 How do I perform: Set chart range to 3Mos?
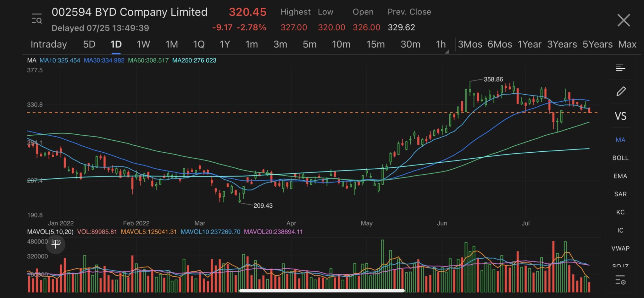pyautogui.click(x=470, y=44)
